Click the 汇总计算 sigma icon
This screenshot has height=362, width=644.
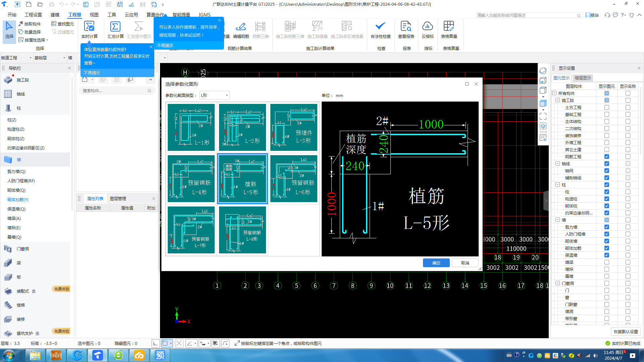[x=115, y=26]
